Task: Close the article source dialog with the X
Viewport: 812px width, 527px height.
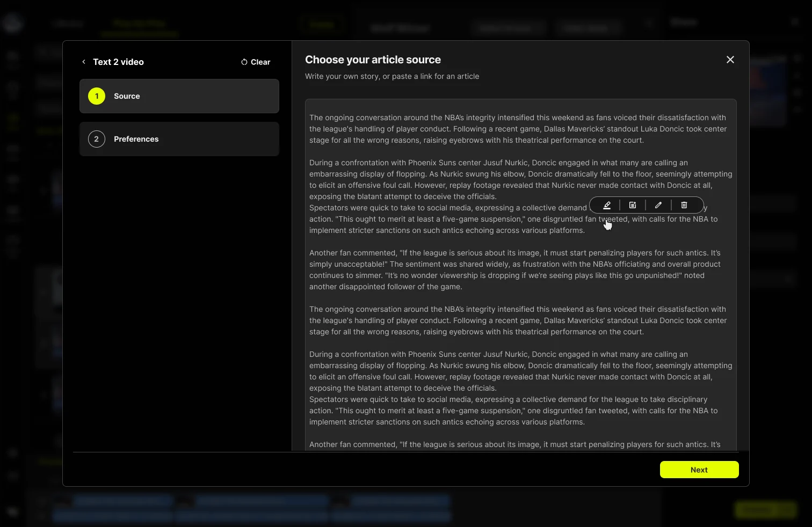Action: (x=730, y=60)
